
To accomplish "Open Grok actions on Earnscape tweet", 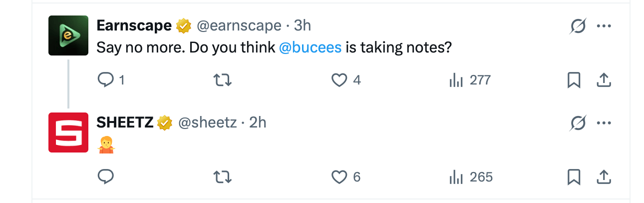I will click(578, 26).
